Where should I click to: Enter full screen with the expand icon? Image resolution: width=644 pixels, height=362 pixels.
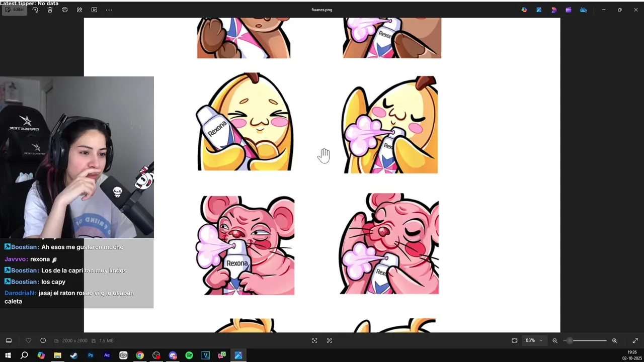coord(635,340)
